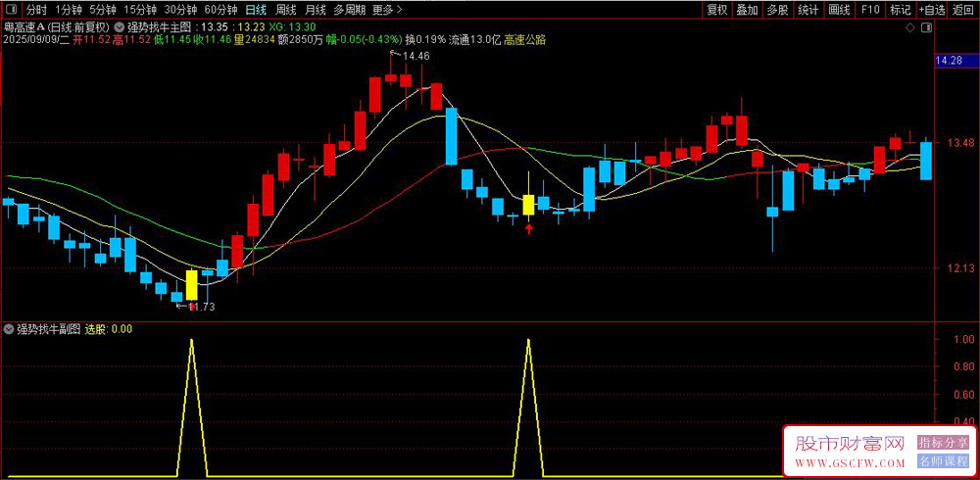Image resolution: width=980 pixels, height=480 pixels.
Task: Click the 1.00 sub-chart axis label
Action: (964, 339)
